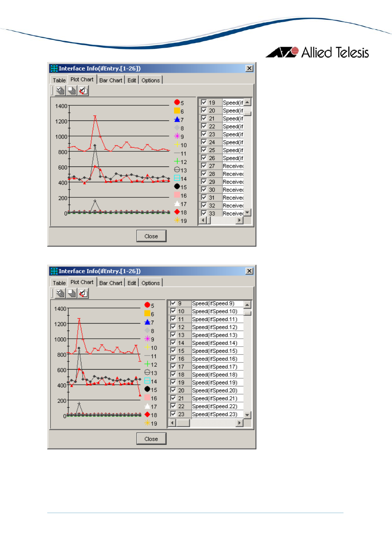Click cyan square swatch 14 in lower legend

147,381
